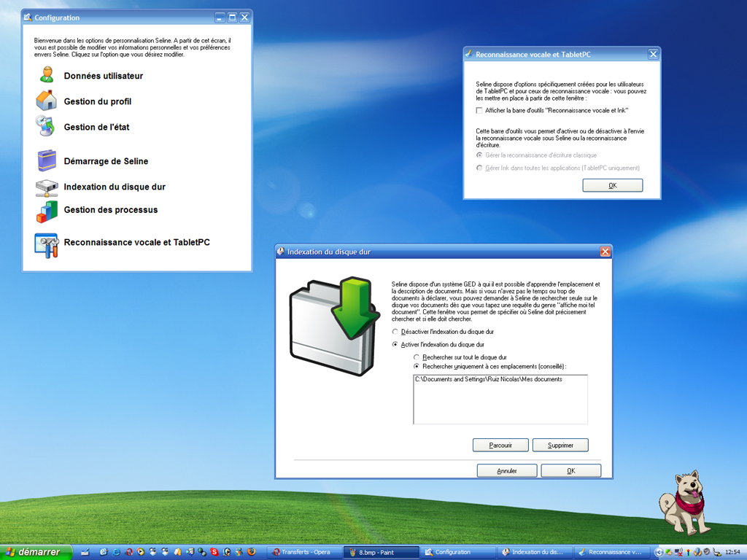Choose "Rechercher sur tout le disque dur"
The height and width of the screenshot is (560, 747).
tap(417, 357)
